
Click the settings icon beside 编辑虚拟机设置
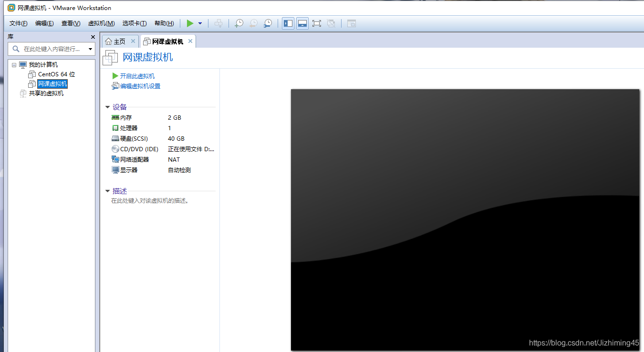(x=115, y=86)
